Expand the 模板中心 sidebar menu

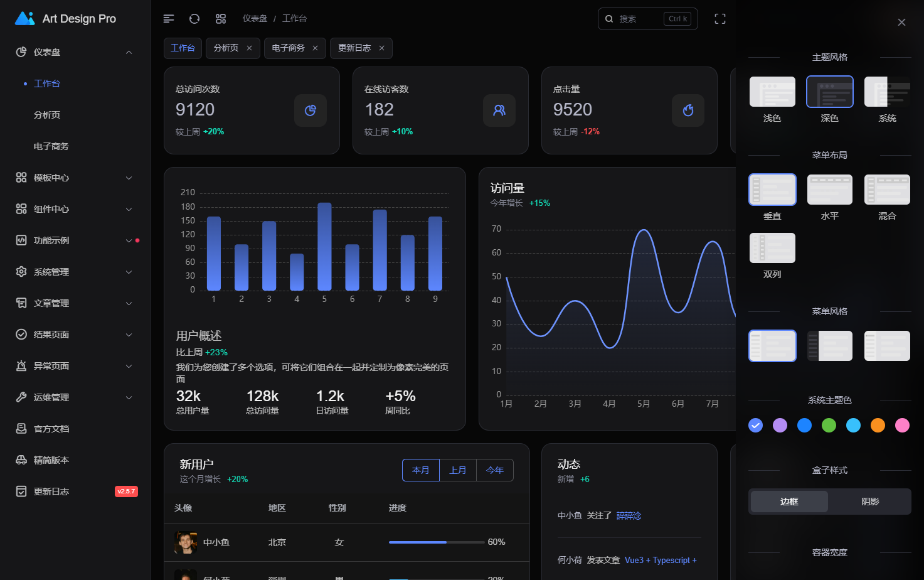click(x=75, y=178)
